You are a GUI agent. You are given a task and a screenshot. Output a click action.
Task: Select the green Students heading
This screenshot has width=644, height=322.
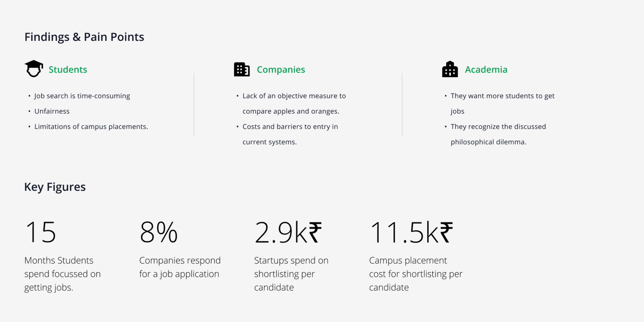pos(68,70)
